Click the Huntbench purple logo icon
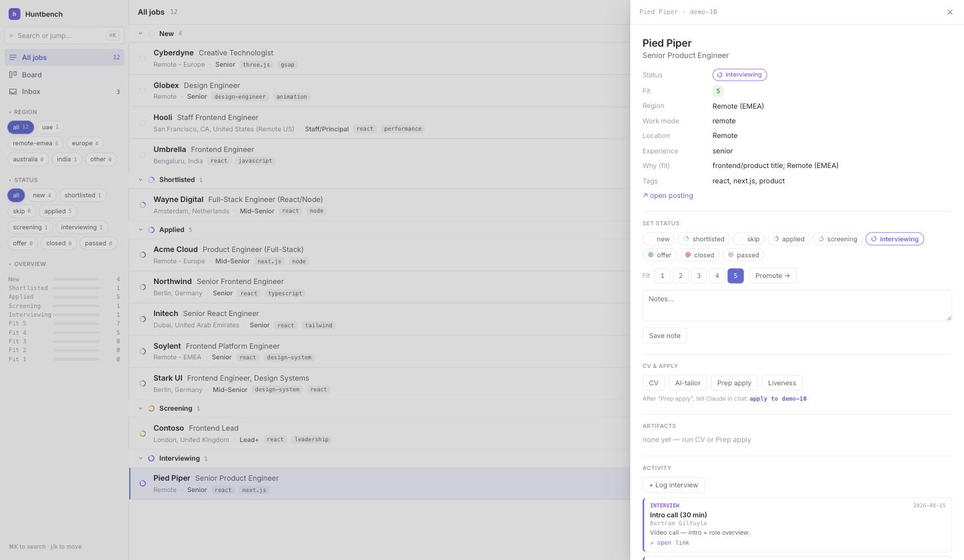This screenshot has width=964, height=560. pyautogui.click(x=14, y=14)
